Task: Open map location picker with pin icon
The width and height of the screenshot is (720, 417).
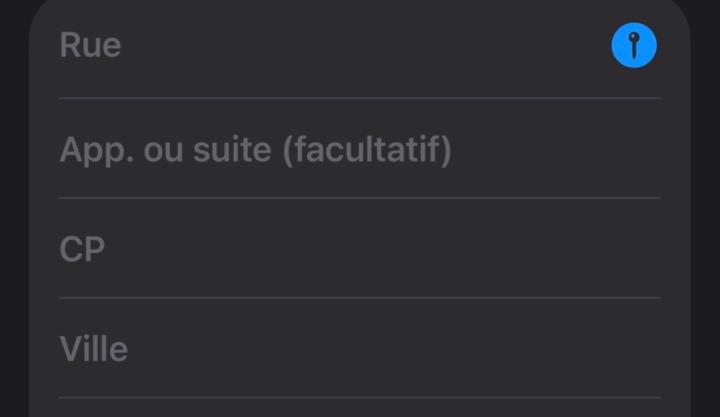Action: [x=634, y=46]
